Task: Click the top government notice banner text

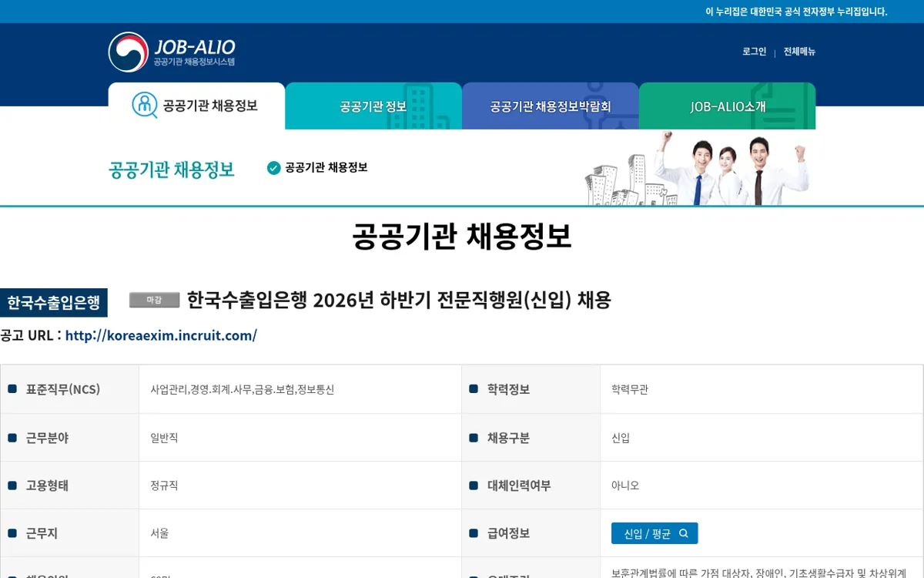Action: [796, 12]
